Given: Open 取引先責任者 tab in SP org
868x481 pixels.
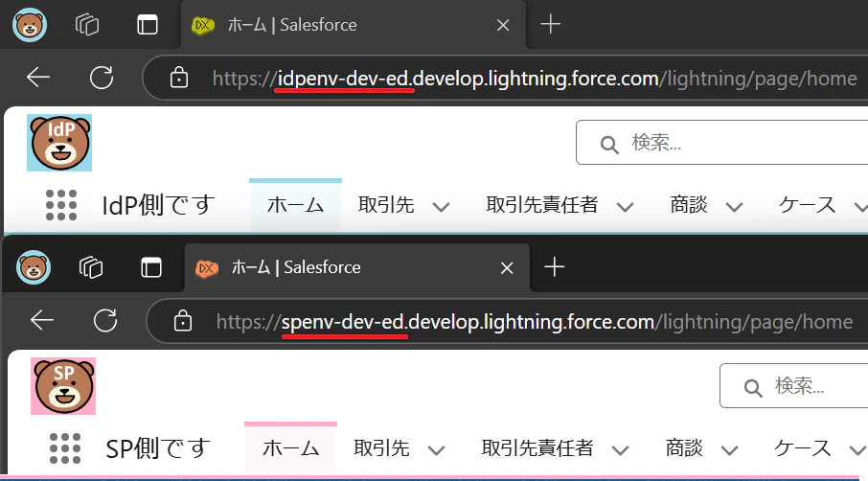Looking at the screenshot, I should pos(537,447).
